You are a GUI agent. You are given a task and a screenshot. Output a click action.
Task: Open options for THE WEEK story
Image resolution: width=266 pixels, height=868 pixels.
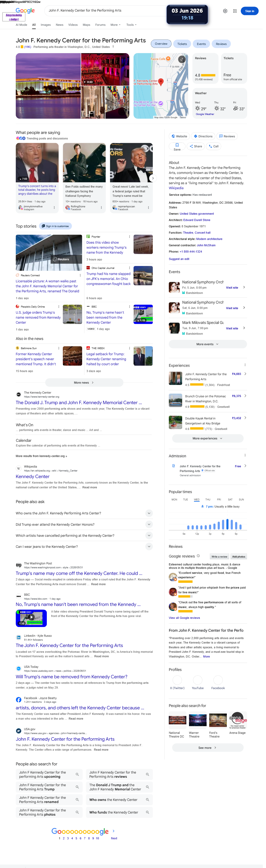coord(130,348)
